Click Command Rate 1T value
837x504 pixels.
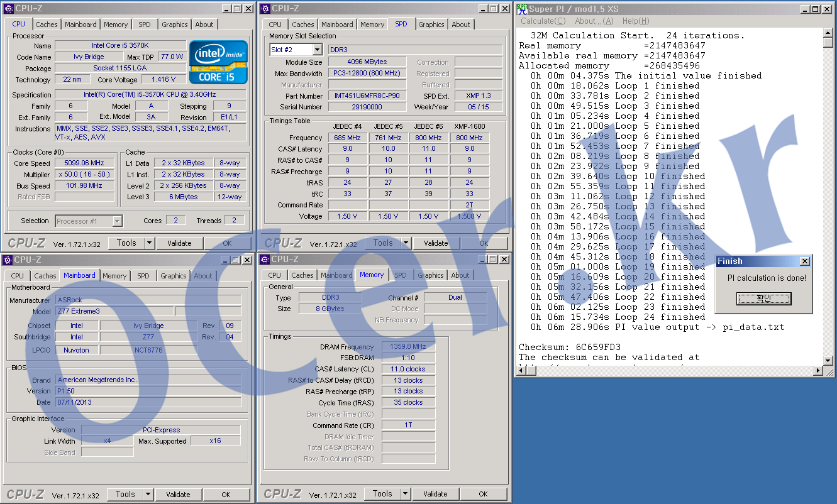[x=407, y=425]
